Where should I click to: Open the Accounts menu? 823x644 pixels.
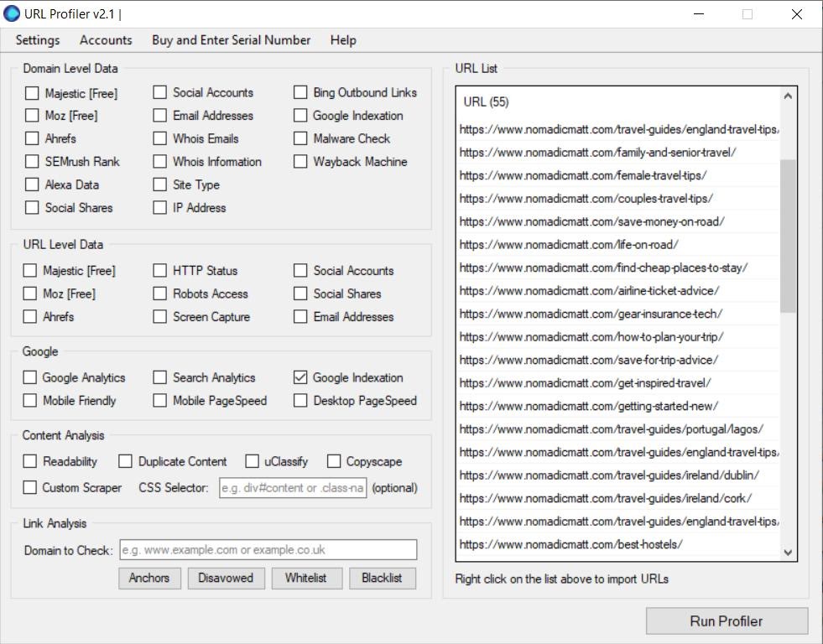click(106, 39)
